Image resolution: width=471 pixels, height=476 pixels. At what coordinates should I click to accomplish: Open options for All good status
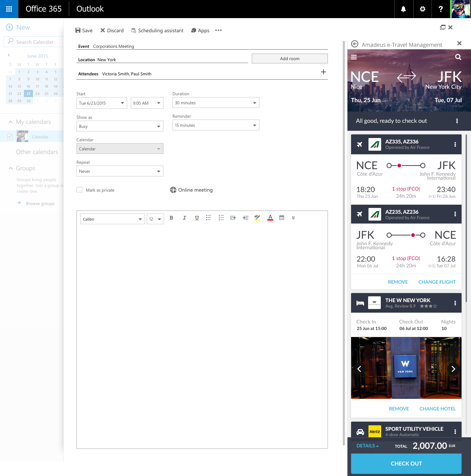click(x=457, y=121)
